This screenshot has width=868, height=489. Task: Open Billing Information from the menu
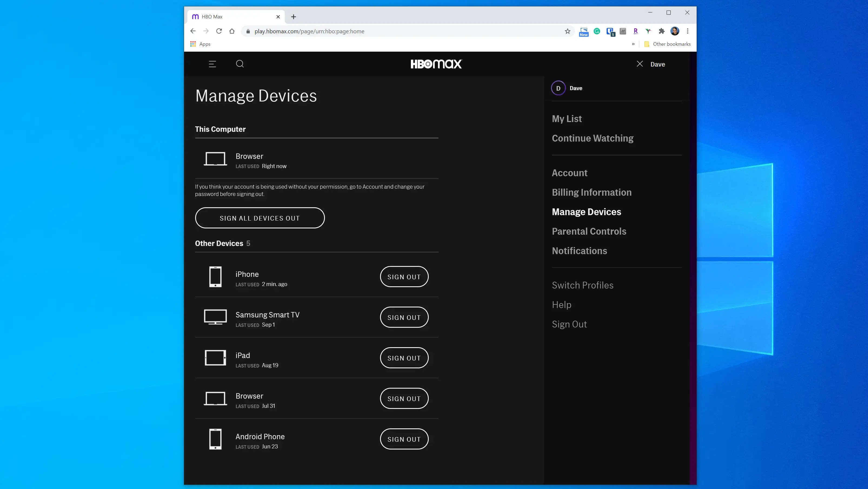tap(591, 192)
